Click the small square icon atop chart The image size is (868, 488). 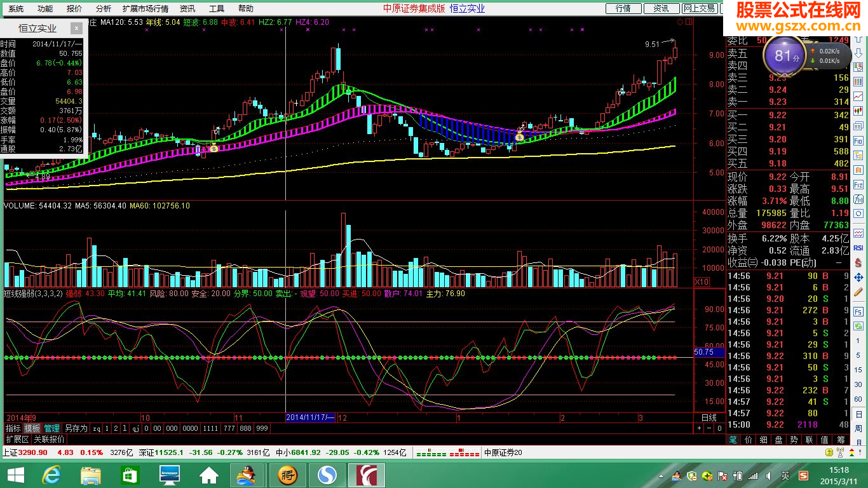(x=689, y=22)
